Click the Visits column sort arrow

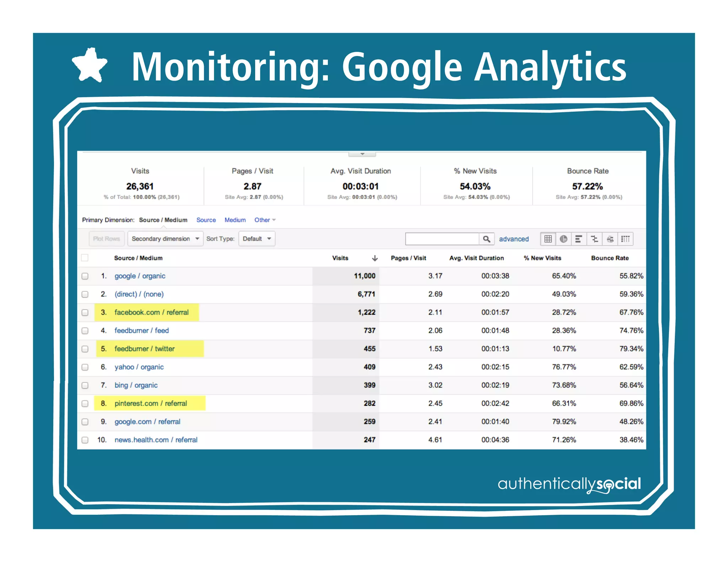click(375, 258)
